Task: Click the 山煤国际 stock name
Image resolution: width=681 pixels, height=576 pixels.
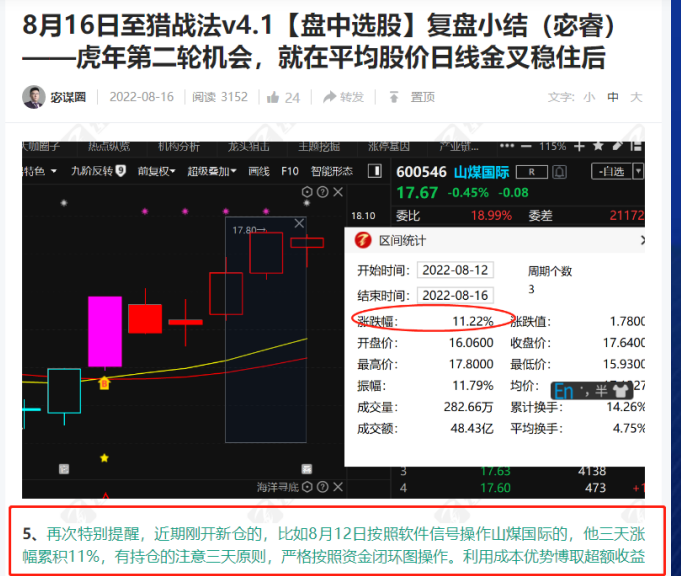Action: pyautogui.click(x=481, y=172)
